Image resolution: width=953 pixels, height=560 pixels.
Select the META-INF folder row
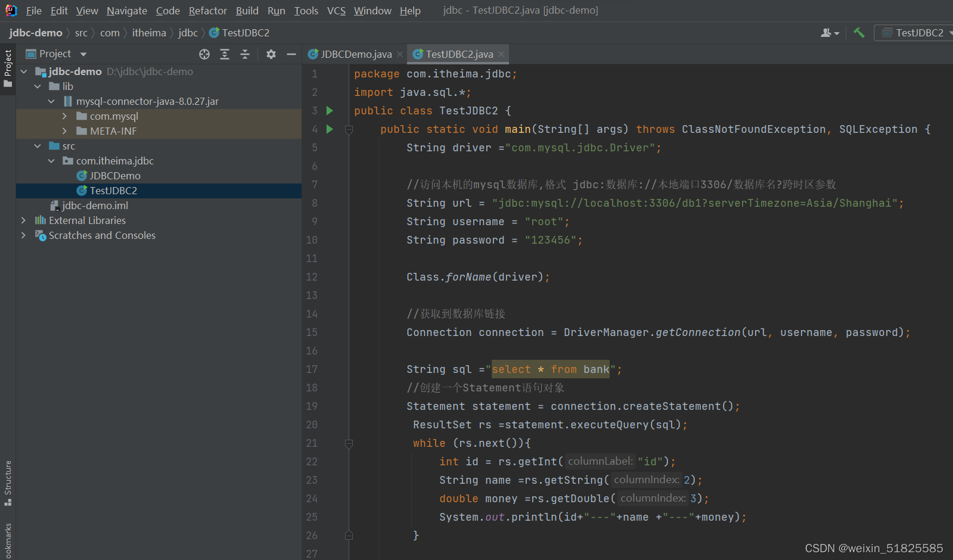coord(159,131)
